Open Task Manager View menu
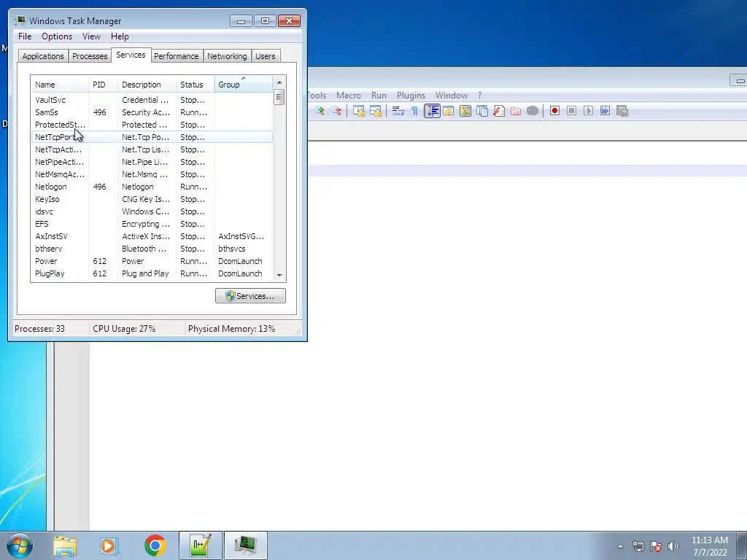Image resolution: width=747 pixels, height=560 pixels. (91, 36)
